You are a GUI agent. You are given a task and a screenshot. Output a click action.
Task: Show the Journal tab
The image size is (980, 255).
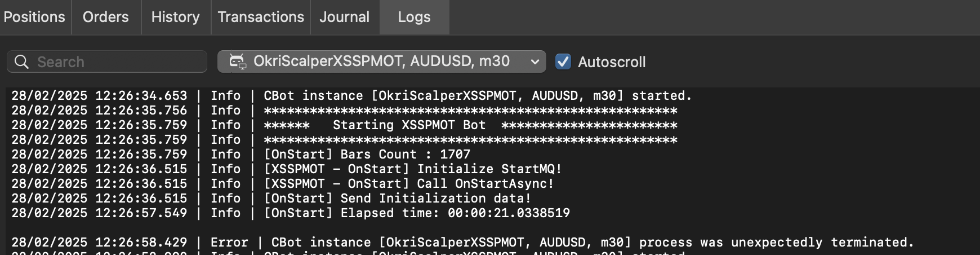coord(345,17)
